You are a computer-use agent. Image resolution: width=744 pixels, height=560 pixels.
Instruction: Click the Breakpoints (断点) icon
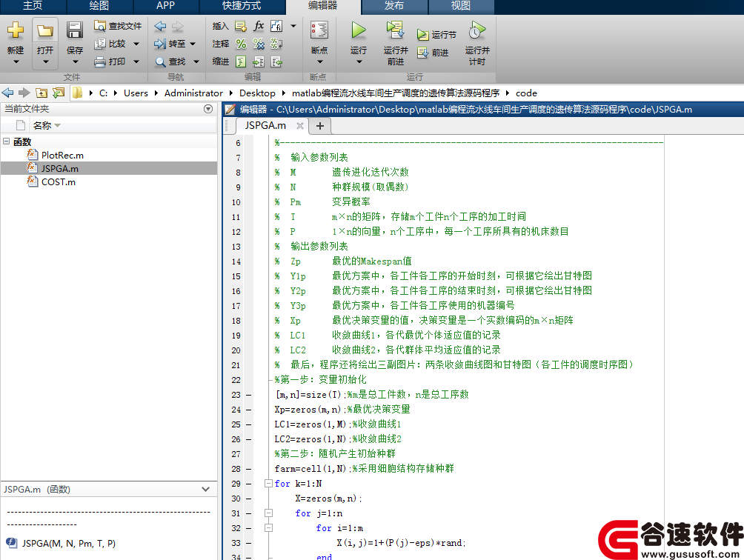coord(319,30)
